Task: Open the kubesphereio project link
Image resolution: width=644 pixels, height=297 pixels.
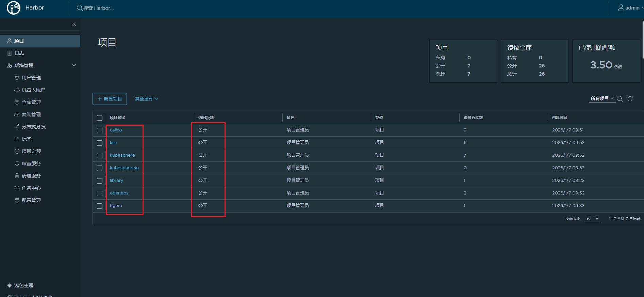Action: [x=124, y=168]
